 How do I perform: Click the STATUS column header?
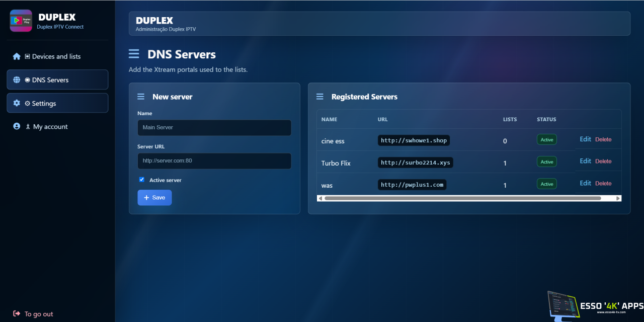click(x=546, y=120)
